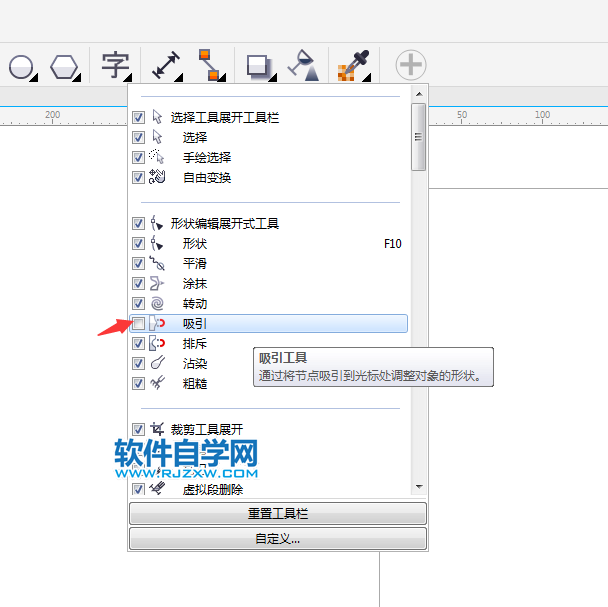Select the Ellipse tool in the toolbar
The width and height of the screenshot is (608, 607).
[20, 67]
